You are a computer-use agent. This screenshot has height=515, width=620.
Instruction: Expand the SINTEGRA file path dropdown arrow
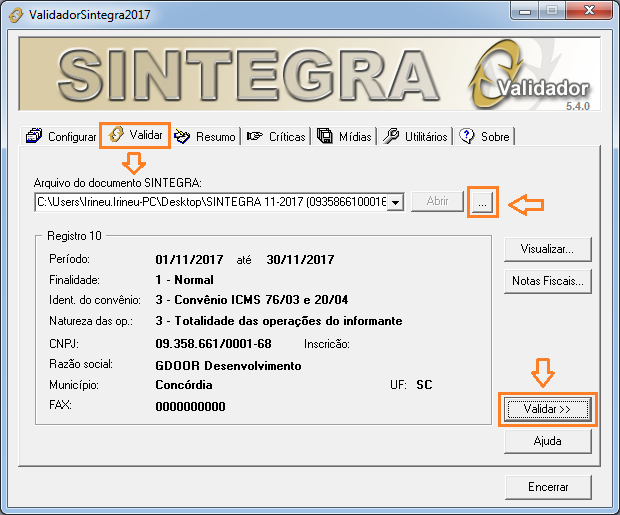[x=395, y=203]
